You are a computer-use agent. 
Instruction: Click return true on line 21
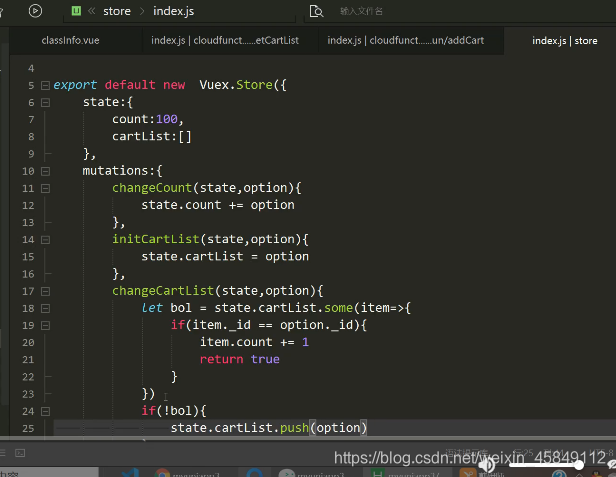(x=240, y=359)
